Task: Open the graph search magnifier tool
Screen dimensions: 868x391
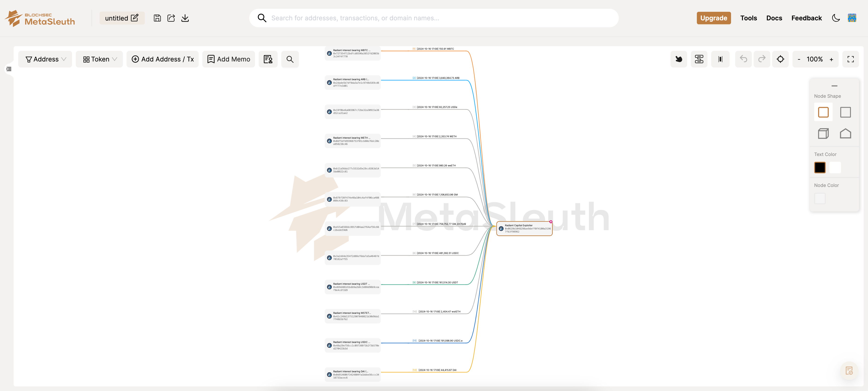Action: tap(290, 59)
